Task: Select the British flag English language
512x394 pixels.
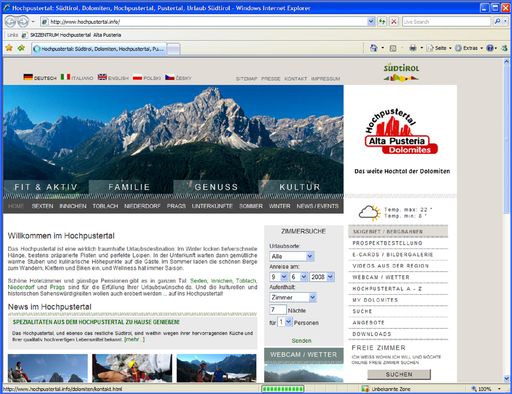Action: click(113, 77)
